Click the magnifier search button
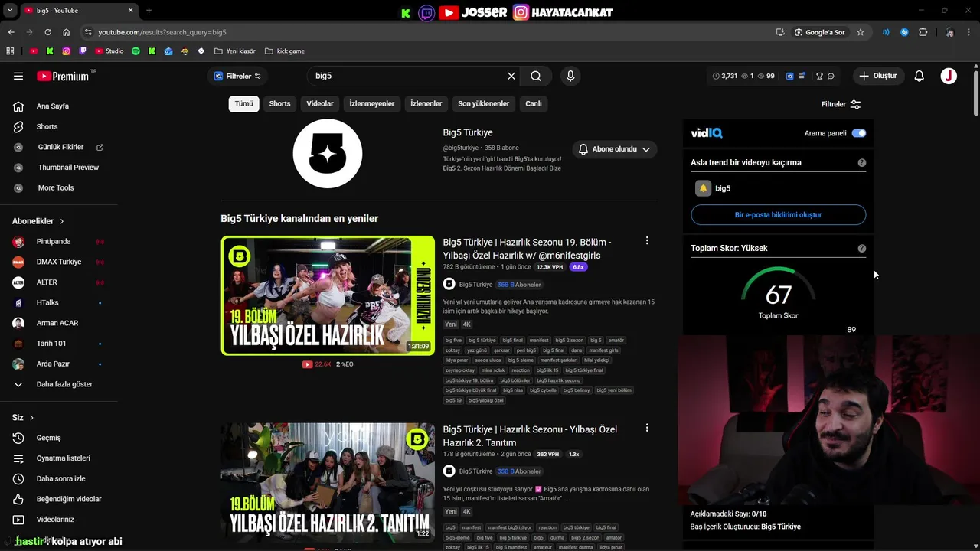The width and height of the screenshot is (980, 551). click(x=536, y=76)
